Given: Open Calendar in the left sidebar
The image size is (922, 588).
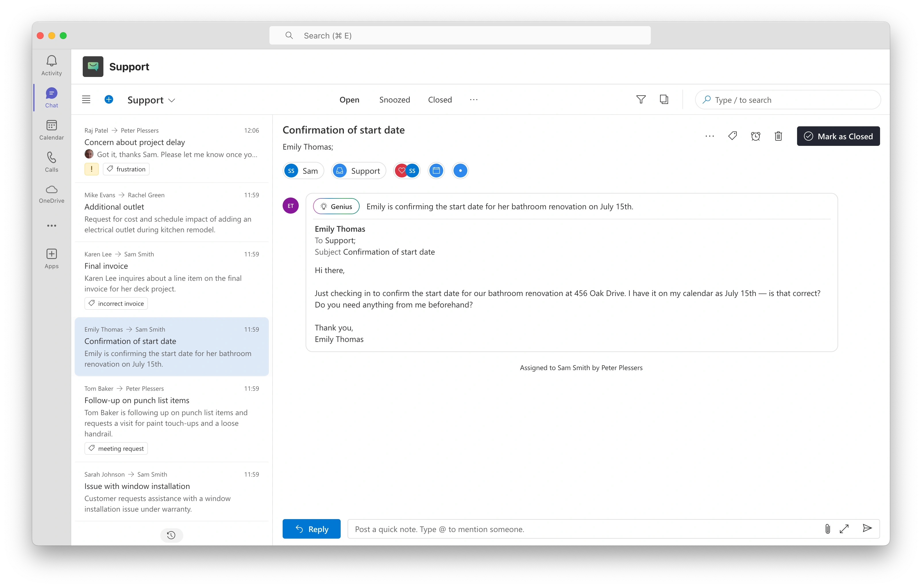Looking at the screenshot, I should point(51,130).
